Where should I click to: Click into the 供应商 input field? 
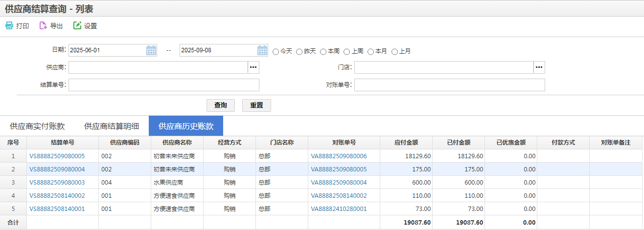(158, 67)
